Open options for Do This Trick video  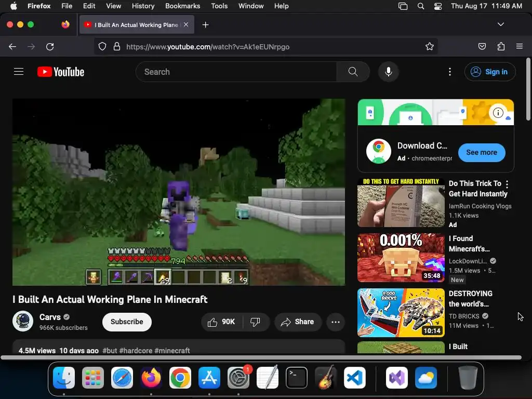(507, 184)
